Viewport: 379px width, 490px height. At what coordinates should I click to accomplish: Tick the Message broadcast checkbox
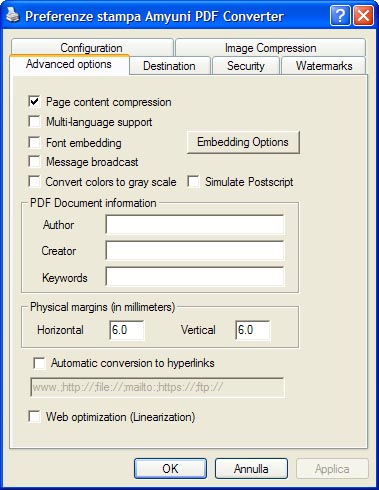[35, 162]
